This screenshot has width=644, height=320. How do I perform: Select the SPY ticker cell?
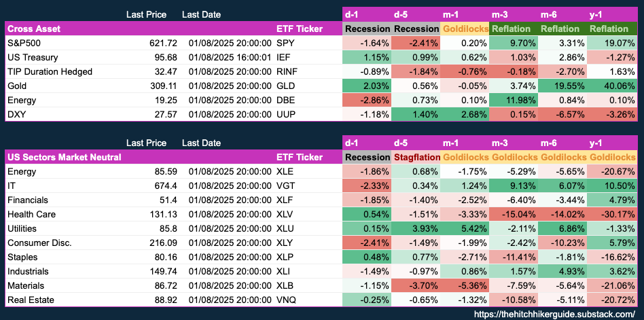click(286, 43)
